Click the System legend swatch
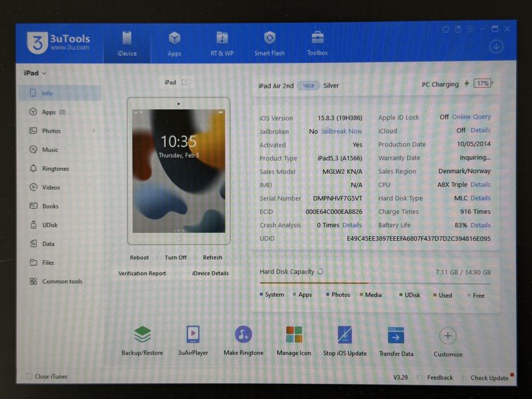This screenshot has width=532, height=399. tap(261, 294)
